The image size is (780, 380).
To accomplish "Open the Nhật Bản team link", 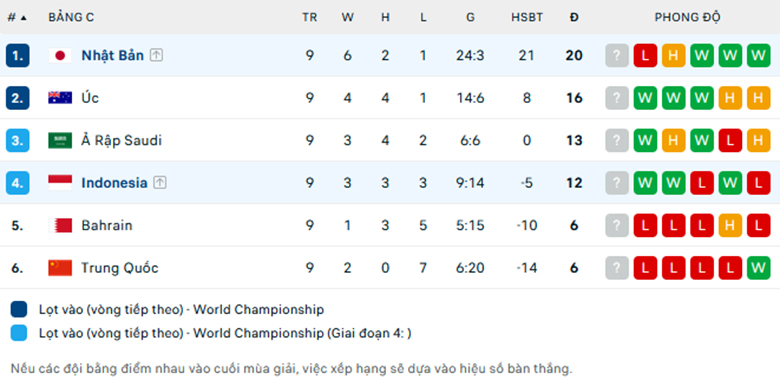I will (x=112, y=55).
